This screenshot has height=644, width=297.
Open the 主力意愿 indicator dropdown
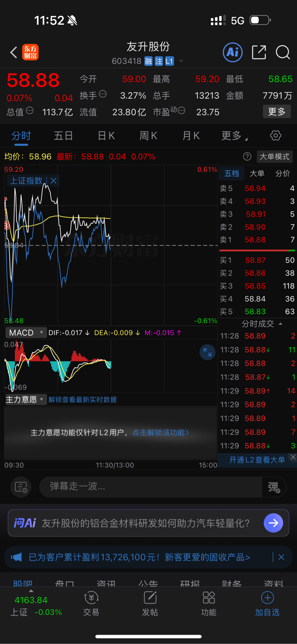click(x=26, y=400)
